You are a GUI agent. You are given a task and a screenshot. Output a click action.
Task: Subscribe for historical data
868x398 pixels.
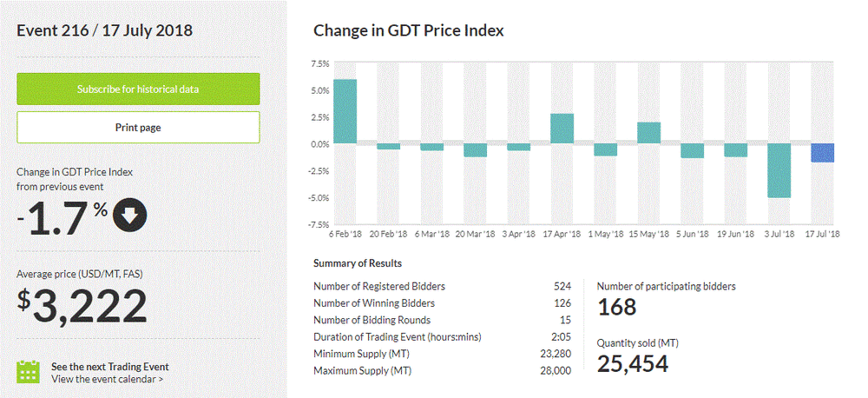tap(138, 89)
